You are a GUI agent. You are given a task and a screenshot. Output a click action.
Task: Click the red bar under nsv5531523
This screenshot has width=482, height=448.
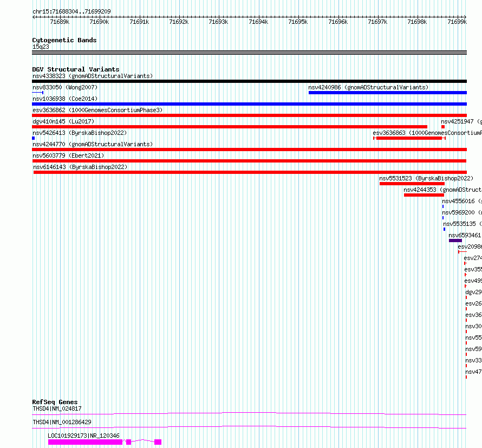tap(412, 184)
